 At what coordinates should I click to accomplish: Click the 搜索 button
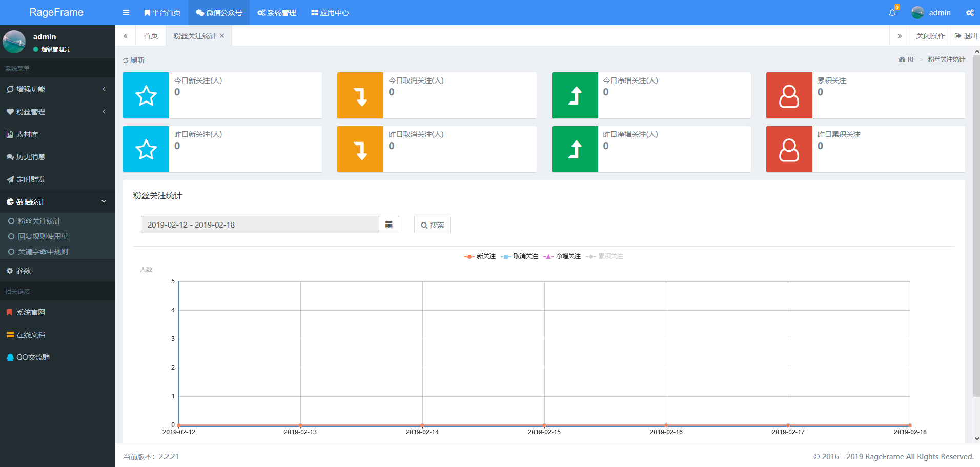click(432, 225)
